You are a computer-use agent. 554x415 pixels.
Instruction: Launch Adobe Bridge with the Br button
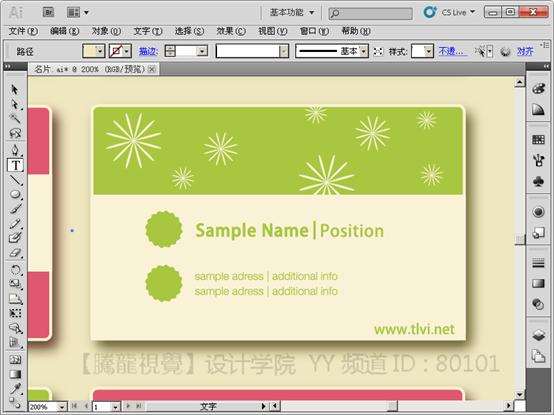(48, 12)
